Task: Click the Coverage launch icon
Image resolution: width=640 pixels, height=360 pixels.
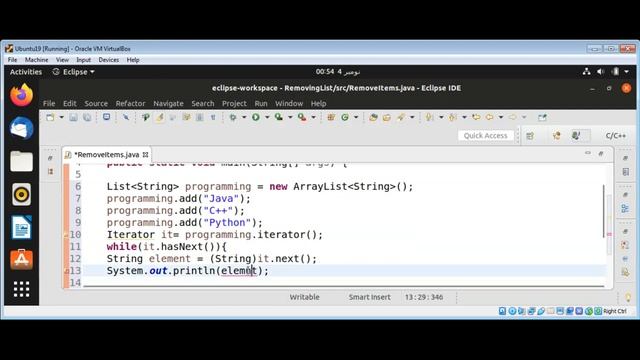Action: pyautogui.click(x=279, y=118)
